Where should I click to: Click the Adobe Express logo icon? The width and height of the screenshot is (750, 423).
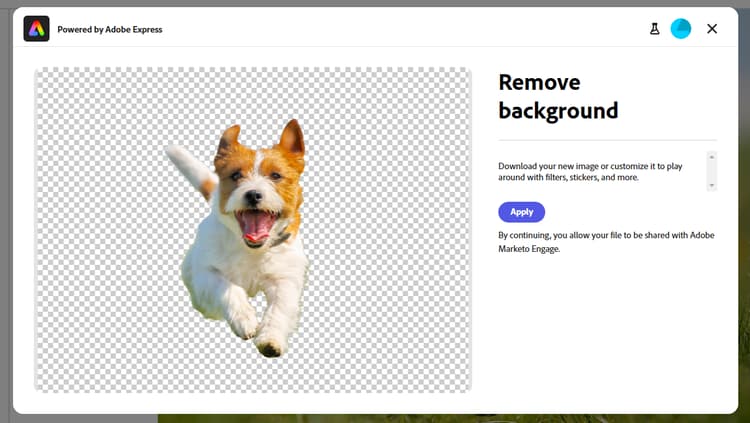tap(36, 29)
